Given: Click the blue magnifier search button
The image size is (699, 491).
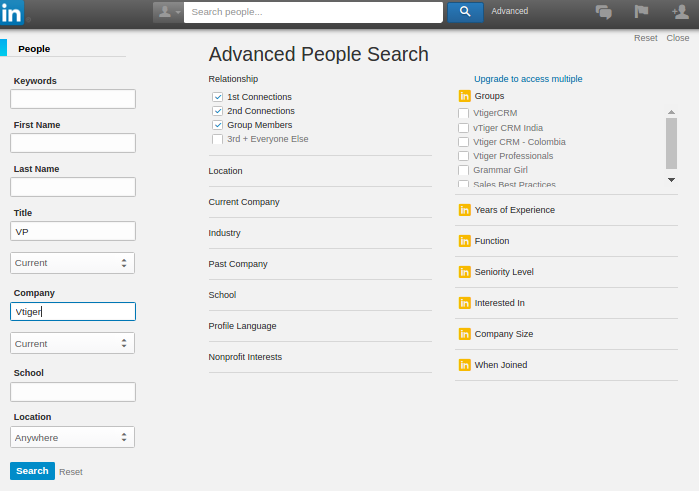Looking at the screenshot, I should point(465,12).
